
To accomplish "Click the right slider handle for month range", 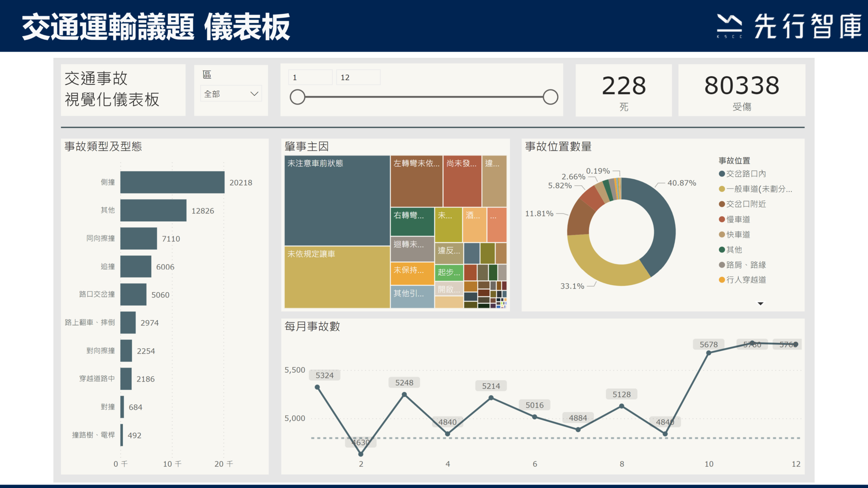I will 550,97.
